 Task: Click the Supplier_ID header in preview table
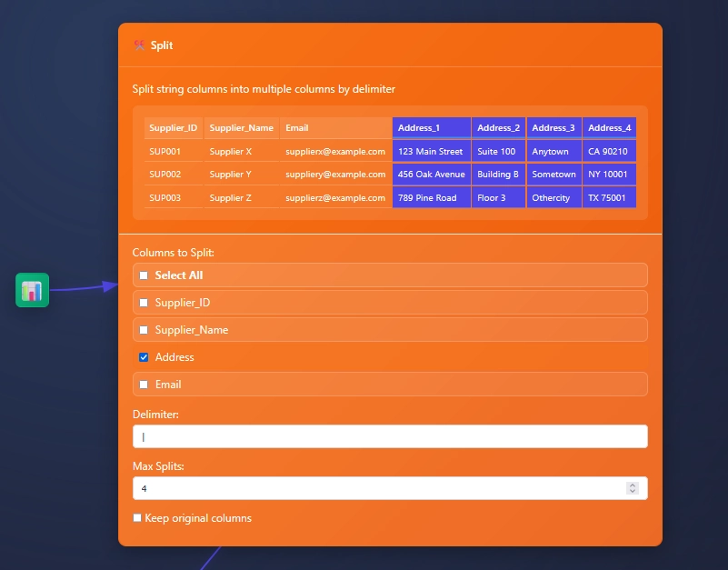(x=174, y=128)
